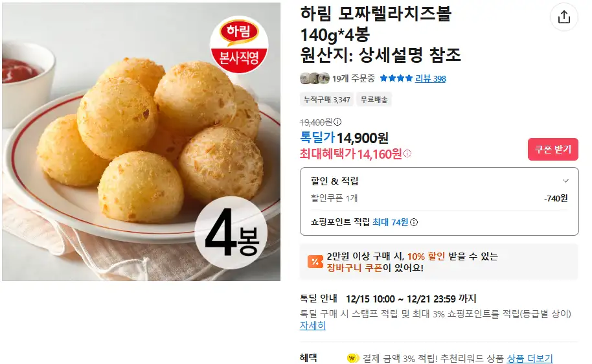The image size is (592, 364).
Task: Open info icon next to 19,400원 original price
Action: tap(337, 122)
